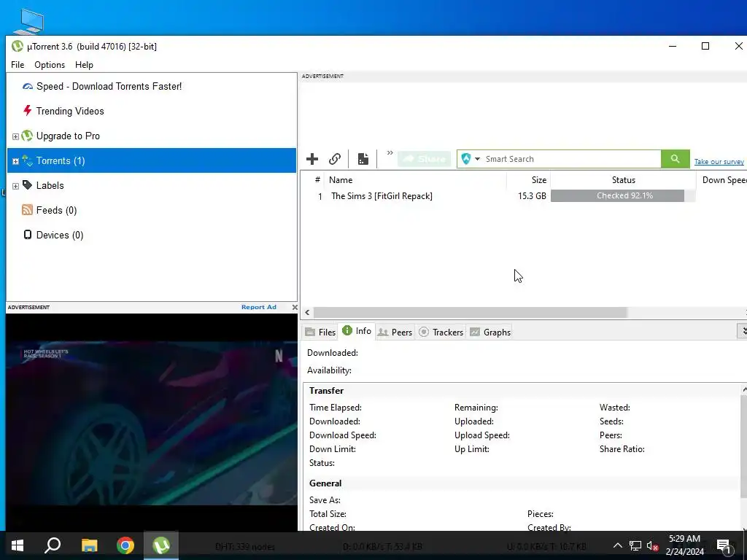Click the lightning bolt Trending Videos icon
The width and height of the screenshot is (747, 560).
point(28,111)
